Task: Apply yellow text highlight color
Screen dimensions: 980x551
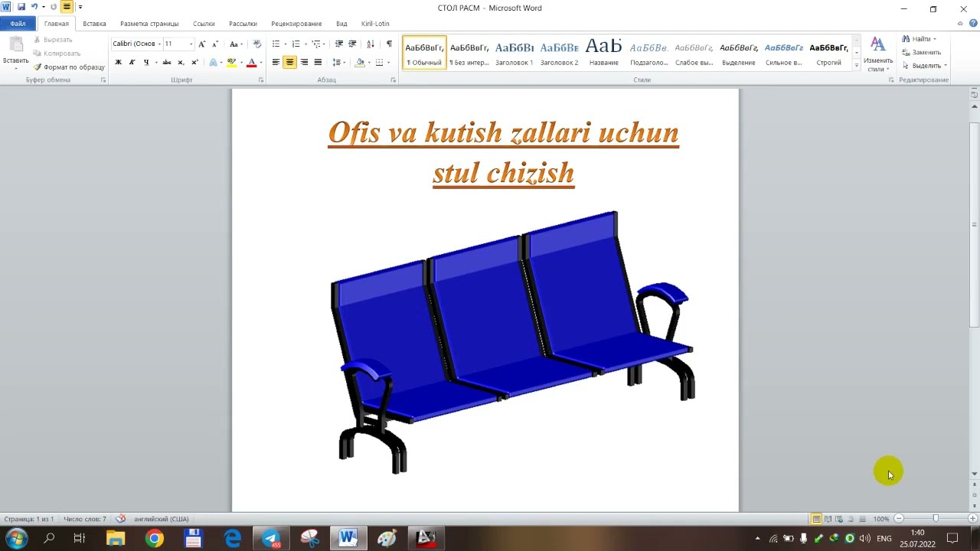Action: point(231,63)
